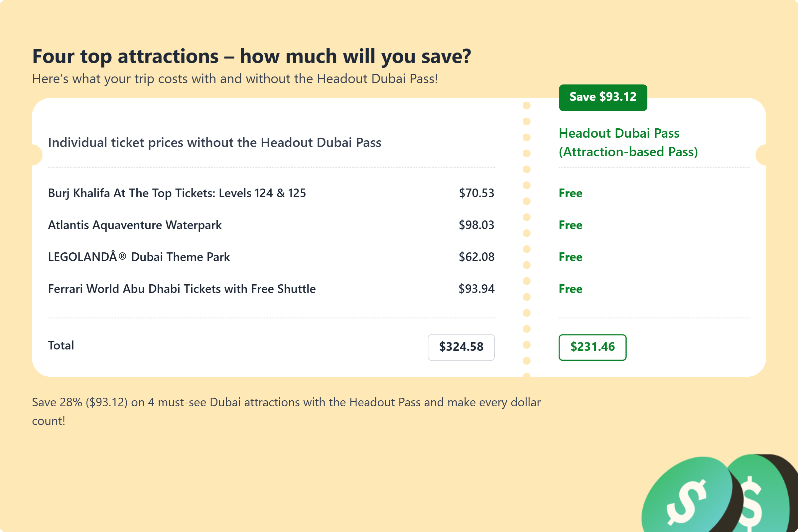
Task: Click the Total row label
Action: pyautogui.click(x=61, y=345)
